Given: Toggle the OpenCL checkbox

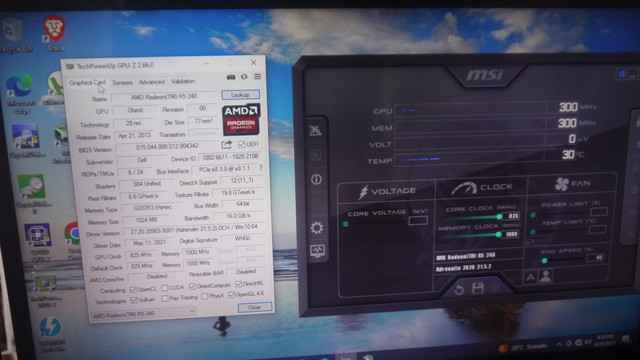Looking at the screenshot, I should (x=133, y=289).
